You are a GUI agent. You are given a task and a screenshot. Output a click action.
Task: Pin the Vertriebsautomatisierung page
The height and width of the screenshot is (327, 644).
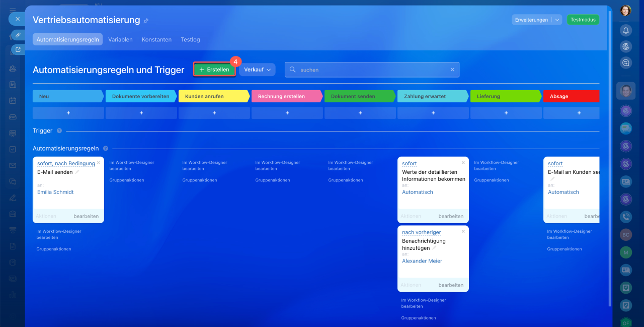146,21
